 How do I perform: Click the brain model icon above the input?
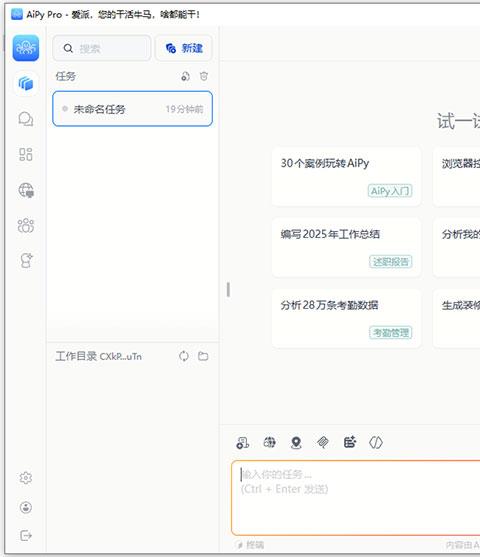[269, 443]
